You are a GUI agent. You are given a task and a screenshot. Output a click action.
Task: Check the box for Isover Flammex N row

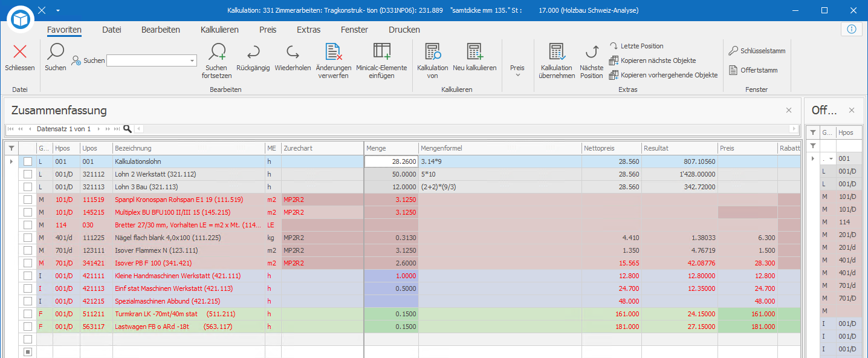28,250
